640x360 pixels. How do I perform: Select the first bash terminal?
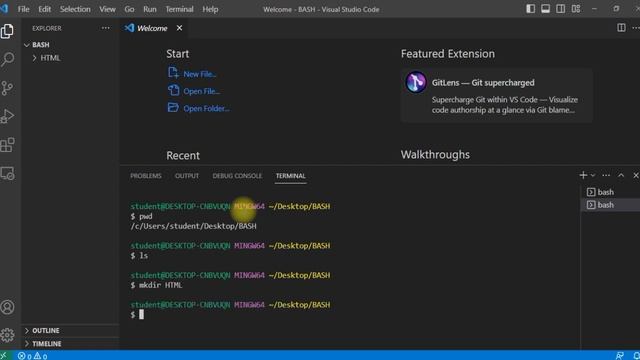pyautogui.click(x=610, y=192)
